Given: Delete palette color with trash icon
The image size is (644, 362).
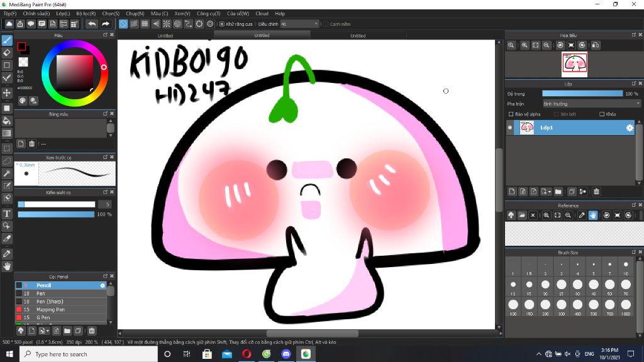Looking at the screenshot, I should point(31,144).
